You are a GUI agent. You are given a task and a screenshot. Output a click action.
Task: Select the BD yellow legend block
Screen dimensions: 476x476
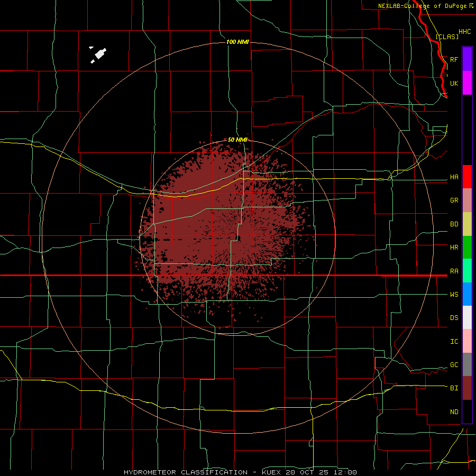click(467, 224)
